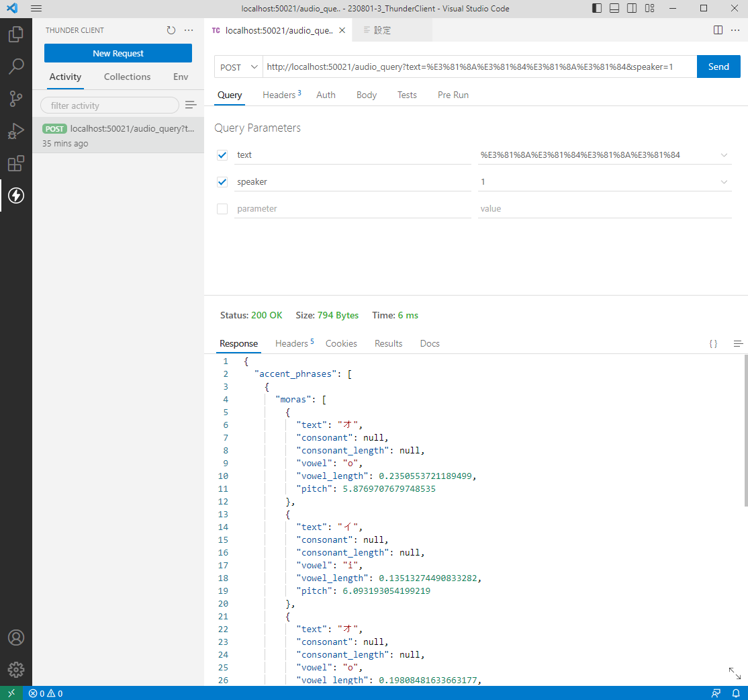Uncheck the speaker query parameter
This screenshot has height=700, width=748.
click(222, 182)
